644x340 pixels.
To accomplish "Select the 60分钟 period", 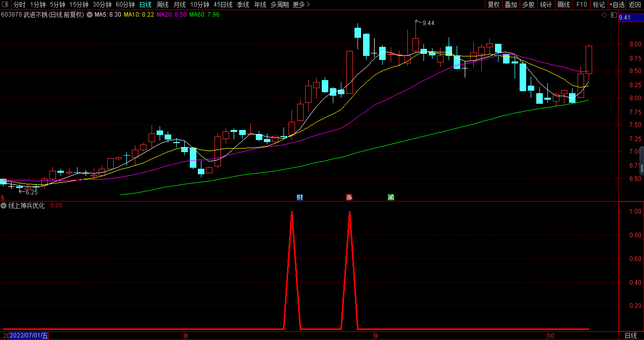I will pos(125,5).
